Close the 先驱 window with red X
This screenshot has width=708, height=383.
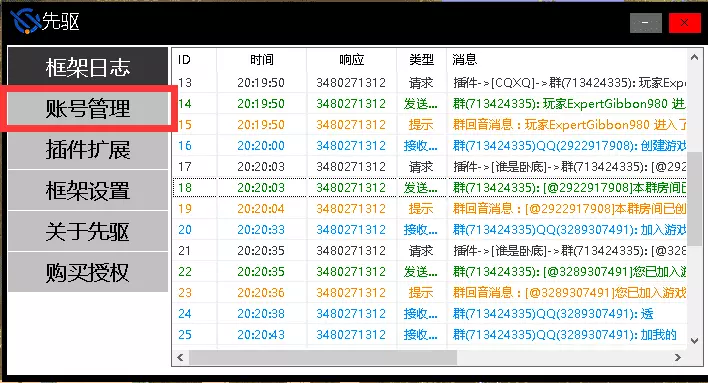[x=685, y=23]
